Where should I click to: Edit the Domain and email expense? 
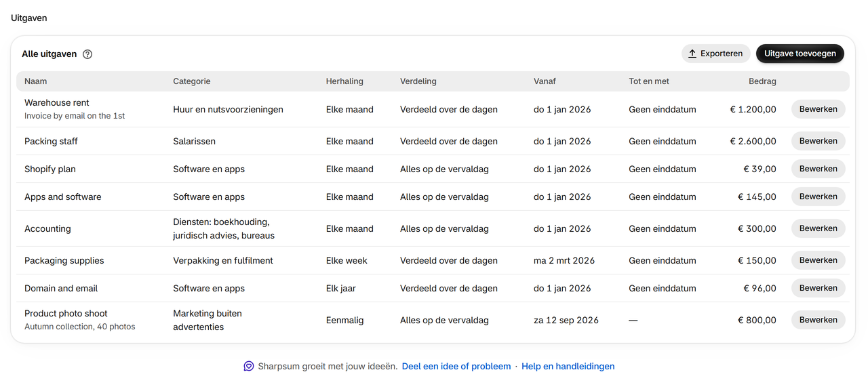[x=818, y=288]
